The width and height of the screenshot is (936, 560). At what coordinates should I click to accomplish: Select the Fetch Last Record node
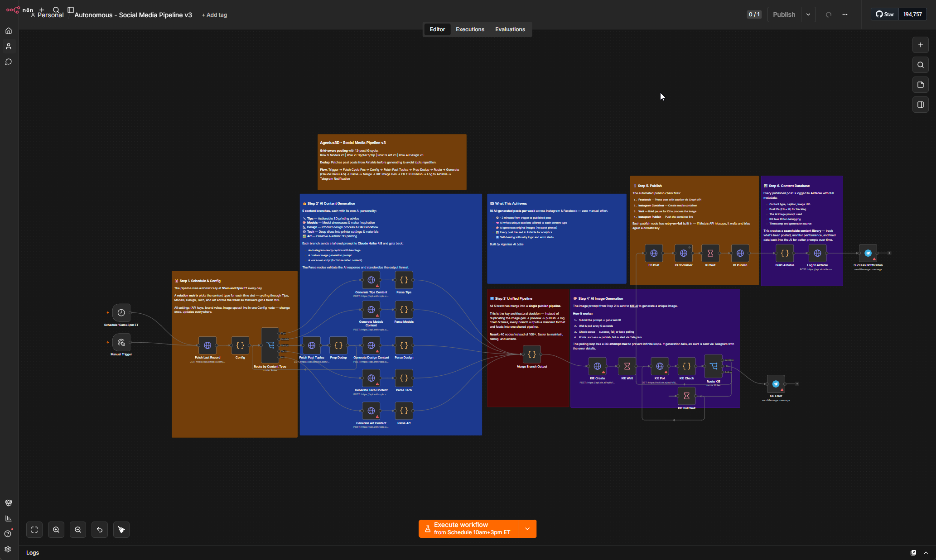207,345
